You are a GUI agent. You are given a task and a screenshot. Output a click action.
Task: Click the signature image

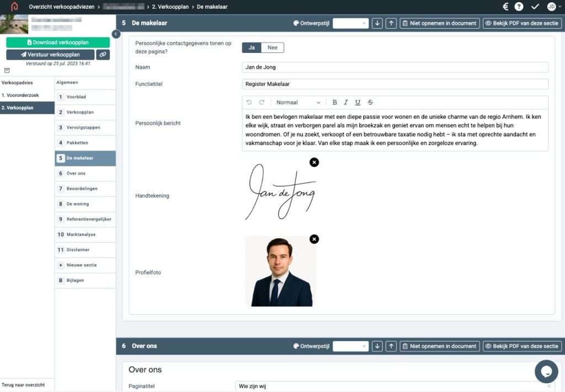(281, 191)
